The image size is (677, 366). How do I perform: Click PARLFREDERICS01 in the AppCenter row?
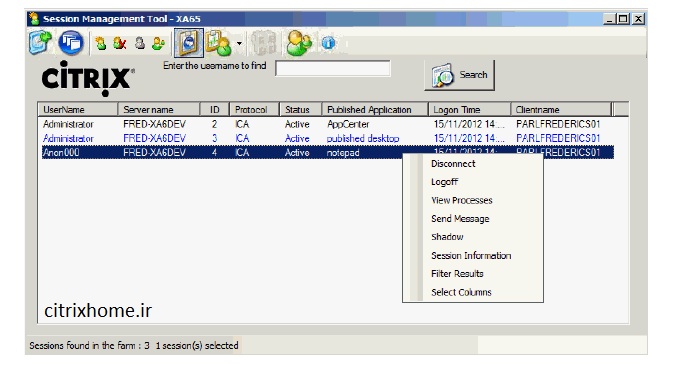(x=558, y=124)
